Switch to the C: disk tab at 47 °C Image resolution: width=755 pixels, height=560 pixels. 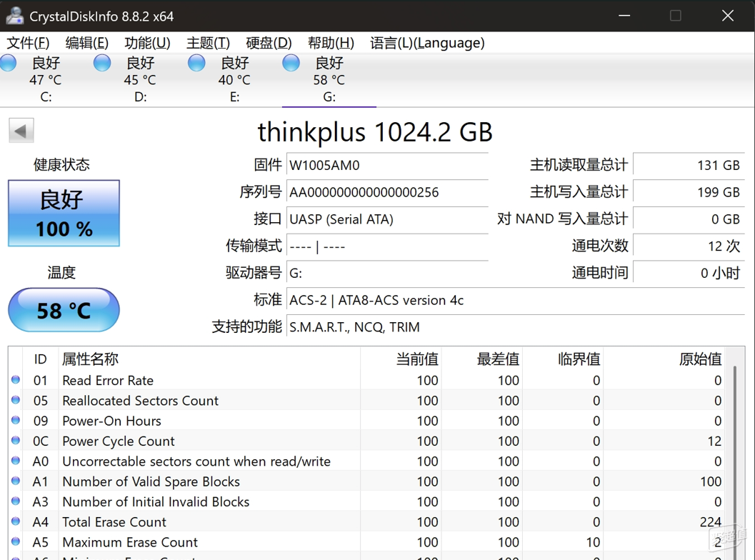tap(46, 80)
